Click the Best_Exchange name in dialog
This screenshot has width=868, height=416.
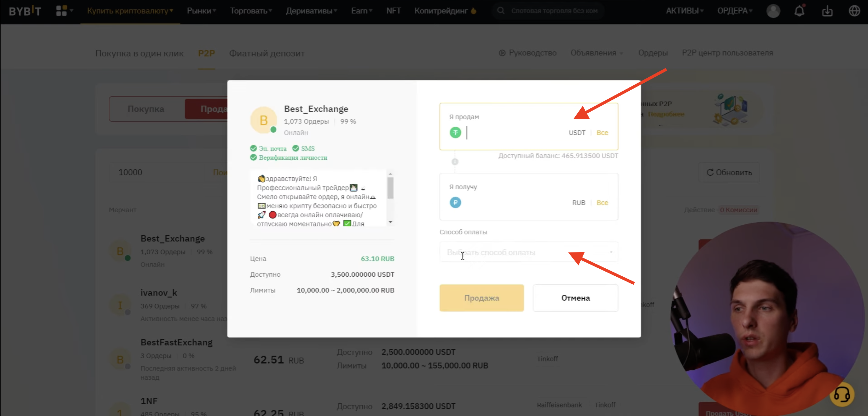pyautogui.click(x=316, y=109)
